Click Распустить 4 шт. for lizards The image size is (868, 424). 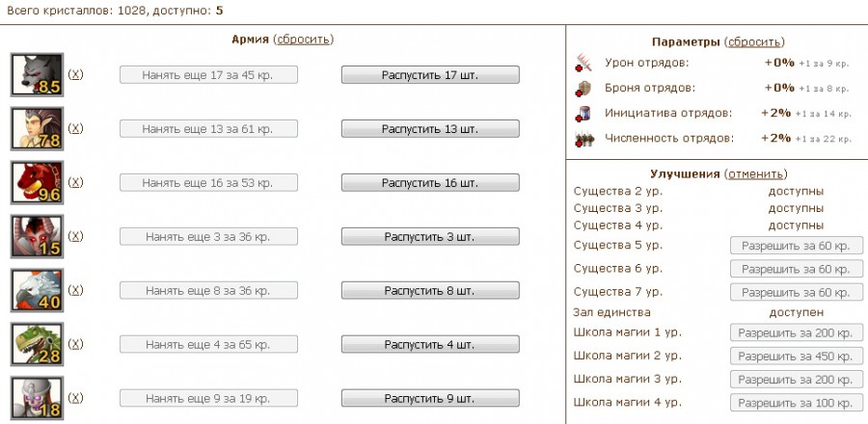(x=430, y=344)
